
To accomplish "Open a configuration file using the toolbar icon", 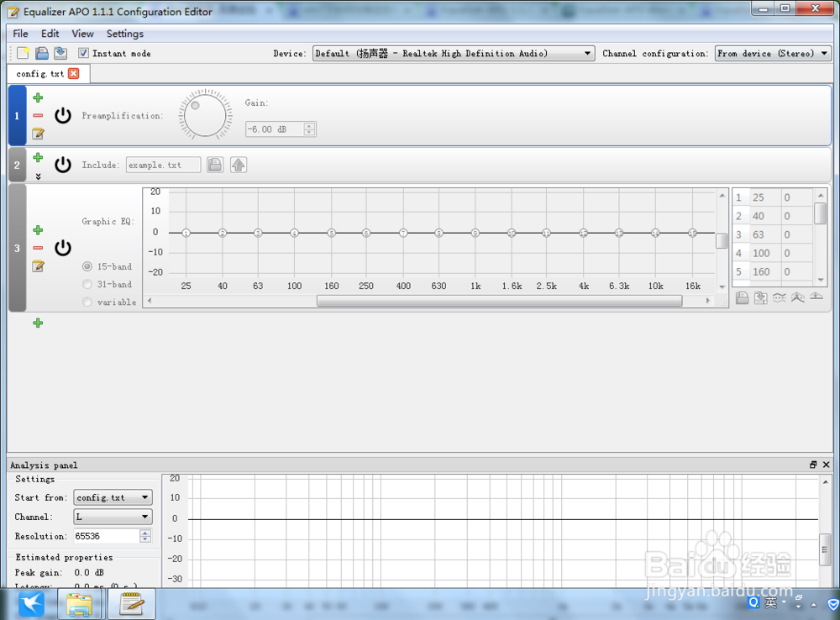I will (x=42, y=53).
